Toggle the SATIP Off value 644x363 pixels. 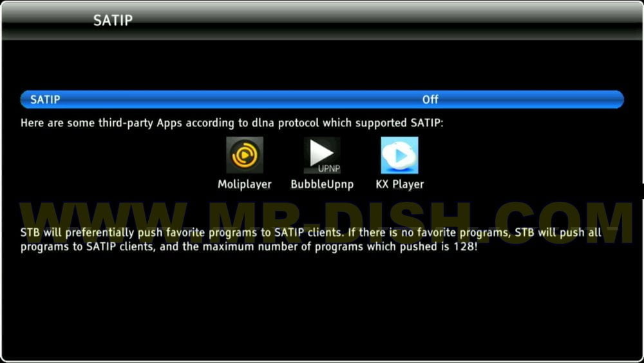click(x=430, y=99)
